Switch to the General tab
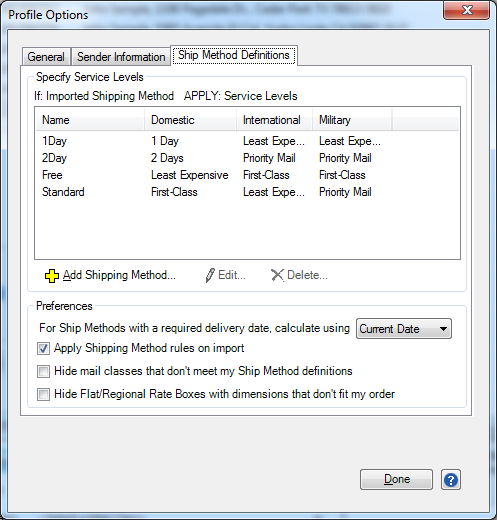497x520 pixels. click(46, 57)
